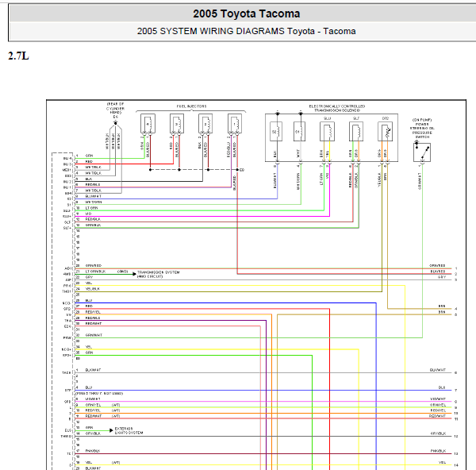Screen dimensions: 476x470
Task: Click pin 14 "GRY/BLK" wire label at connector
Action: click(x=93, y=433)
